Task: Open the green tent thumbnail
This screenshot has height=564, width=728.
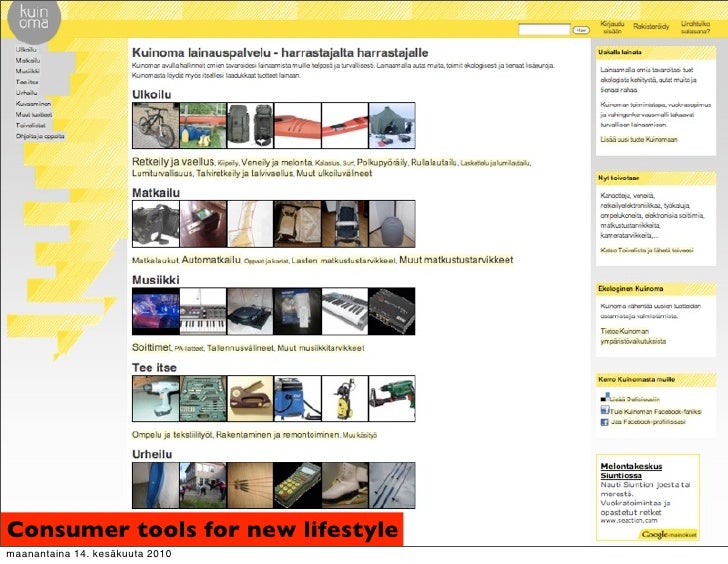Action: pyautogui.click(x=392, y=126)
